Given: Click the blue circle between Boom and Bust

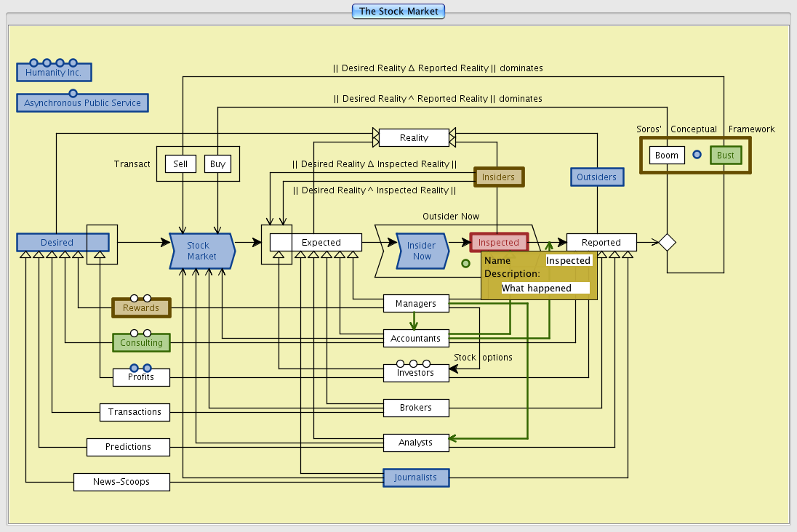Looking at the screenshot, I should tap(697, 155).
